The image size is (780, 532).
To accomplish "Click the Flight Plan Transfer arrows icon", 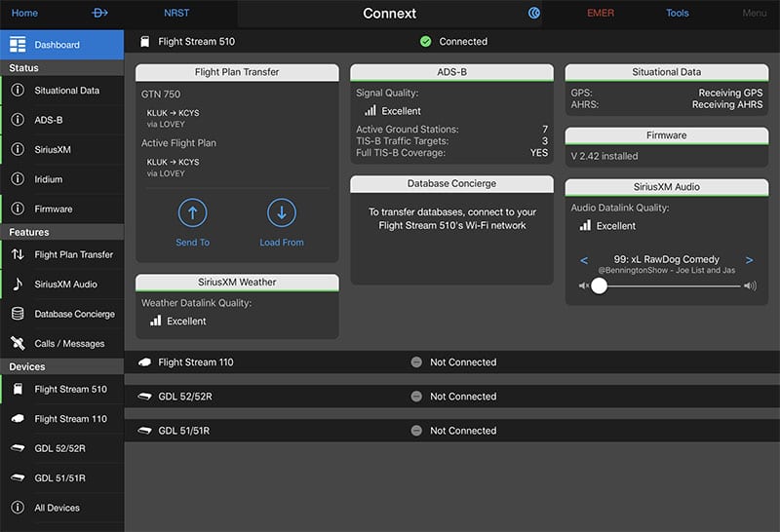I will point(18,254).
